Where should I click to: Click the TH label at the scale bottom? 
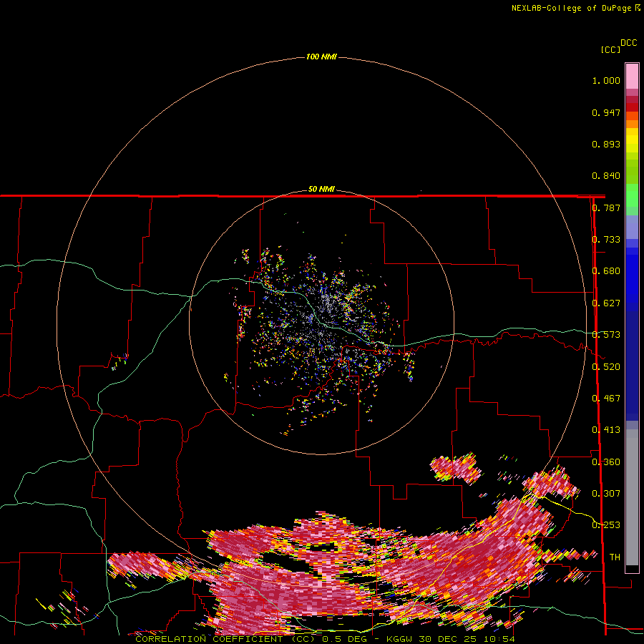615,557
